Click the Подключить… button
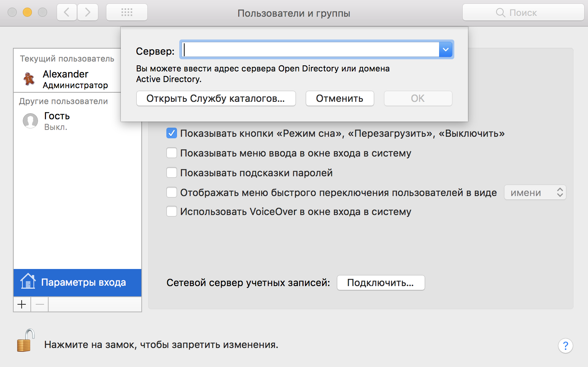 tap(381, 283)
